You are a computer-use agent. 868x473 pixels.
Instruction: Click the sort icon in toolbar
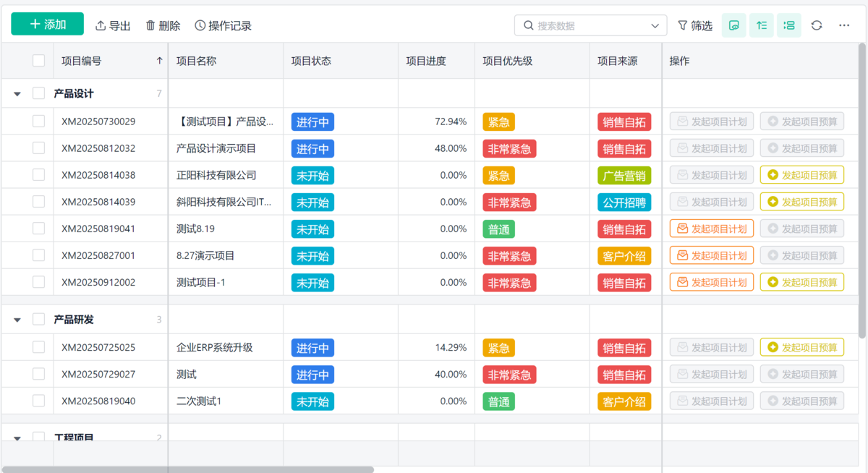tap(762, 25)
